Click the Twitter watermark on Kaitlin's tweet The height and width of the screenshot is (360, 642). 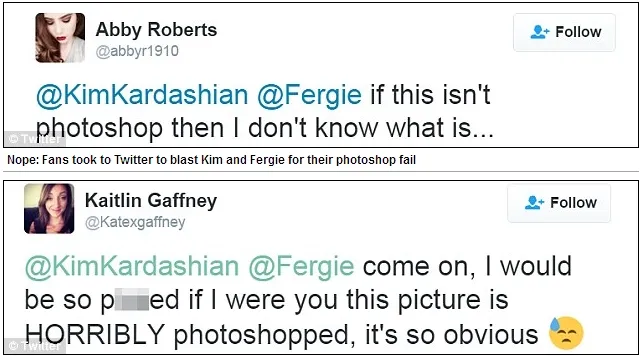tap(35, 346)
